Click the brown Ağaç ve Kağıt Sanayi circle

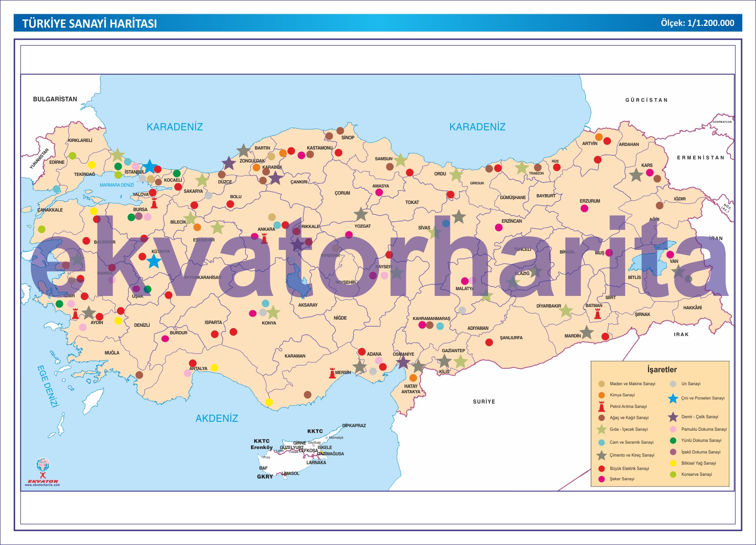point(601,418)
